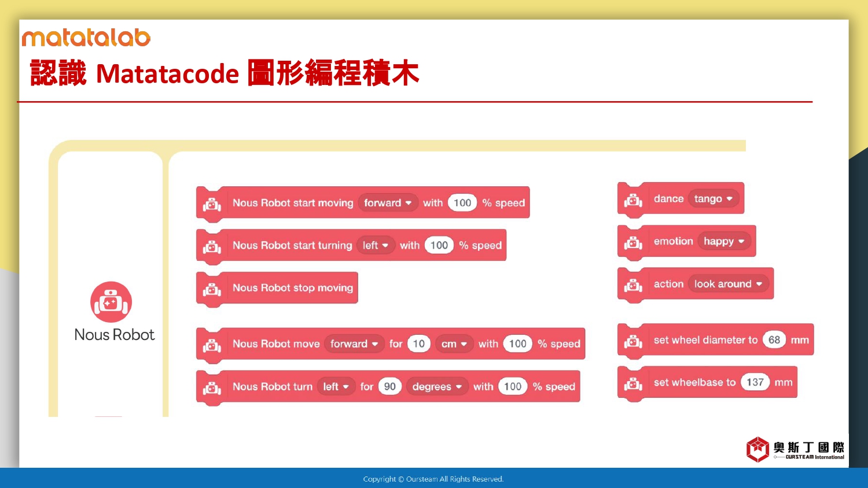Click the Copyright Oursteam footer text
This screenshot has width=868, height=488.
(x=433, y=479)
